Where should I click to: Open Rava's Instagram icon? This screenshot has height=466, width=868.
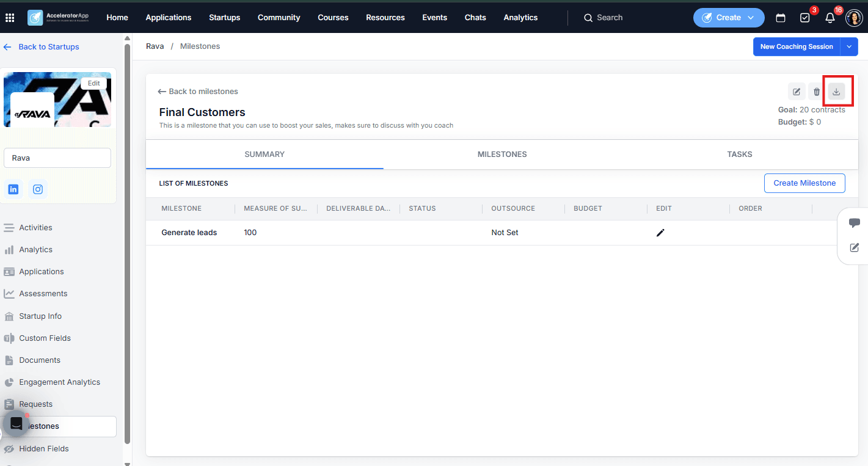pos(38,189)
